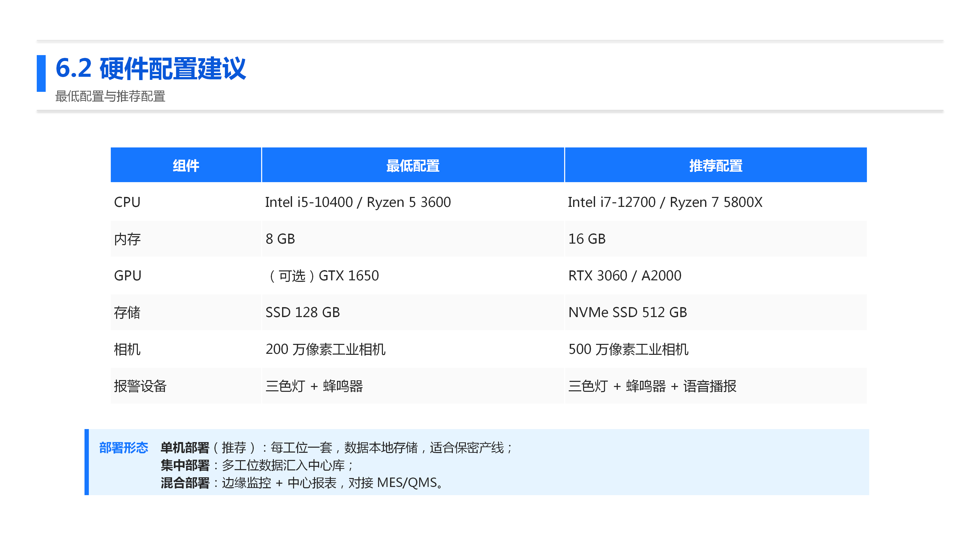
Task: Click the 6.2 硬件配置建议 slide title
Action: [151, 68]
